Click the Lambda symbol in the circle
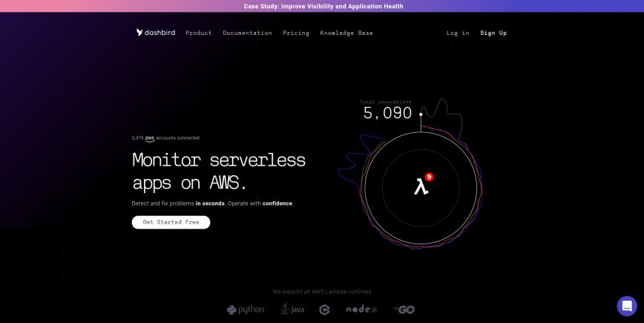Image resolution: width=644 pixels, height=323 pixels. (421, 186)
